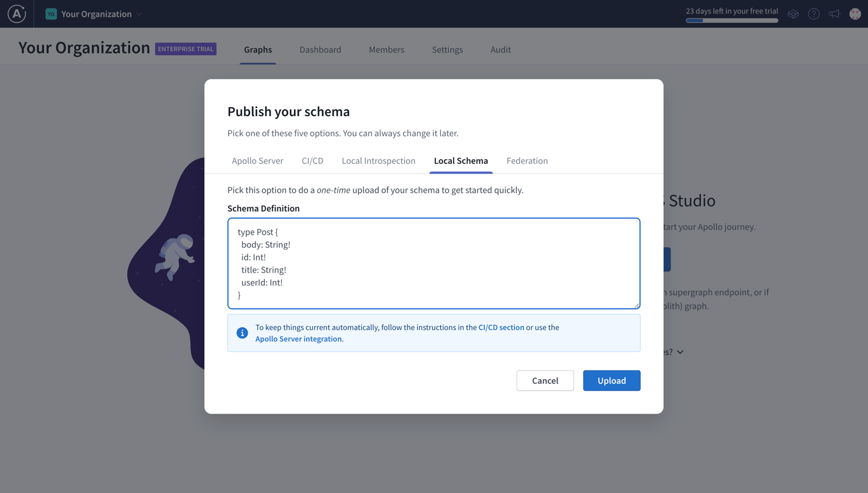Image resolution: width=868 pixels, height=493 pixels.
Task: Click the teal YO organization badge
Action: click(51, 14)
